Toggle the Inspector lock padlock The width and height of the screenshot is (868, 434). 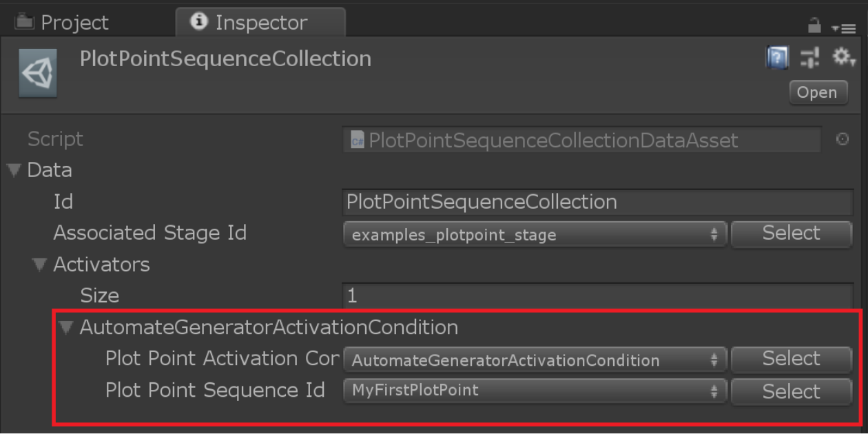[x=814, y=25]
